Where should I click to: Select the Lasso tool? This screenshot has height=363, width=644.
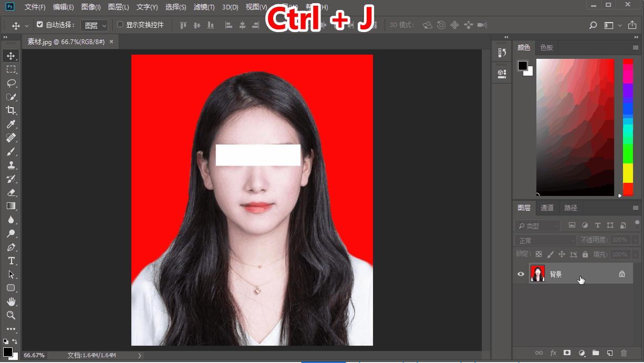coord(11,83)
